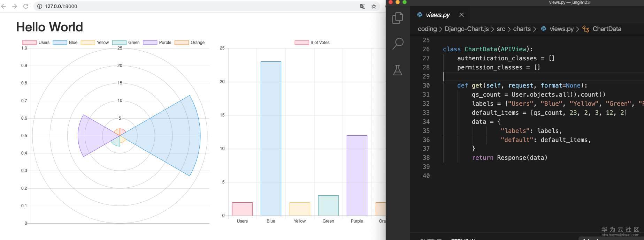644x240 pixels.
Task: Toggle the Orange legend in polar chart
Action: tap(190, 43)
